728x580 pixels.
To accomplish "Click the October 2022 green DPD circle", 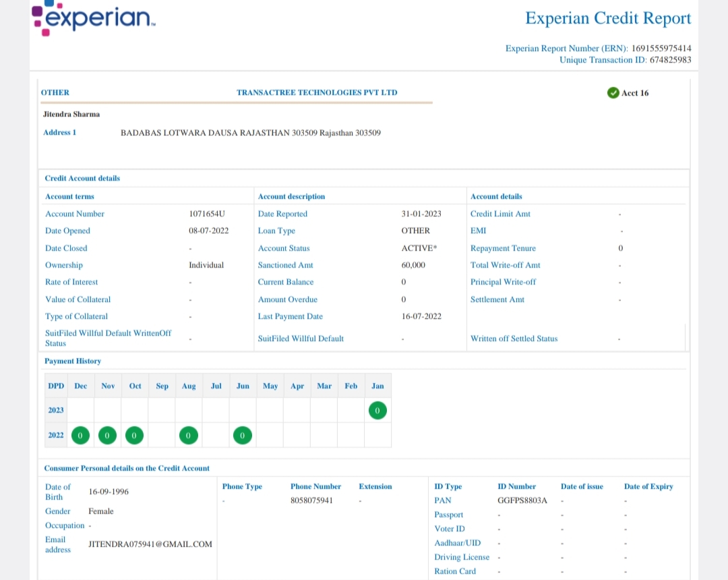I will tap(135, 436).
